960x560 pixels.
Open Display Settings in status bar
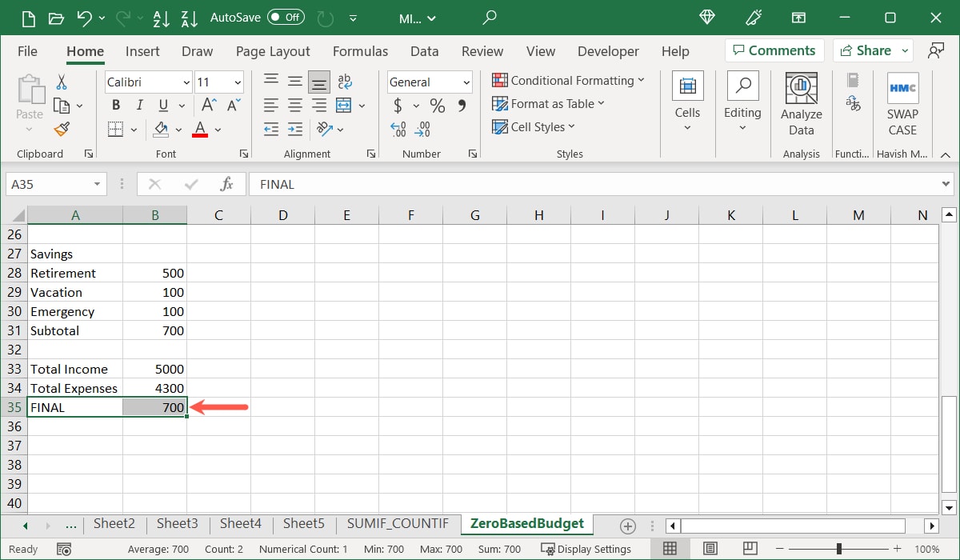click(x=586, y=549)
